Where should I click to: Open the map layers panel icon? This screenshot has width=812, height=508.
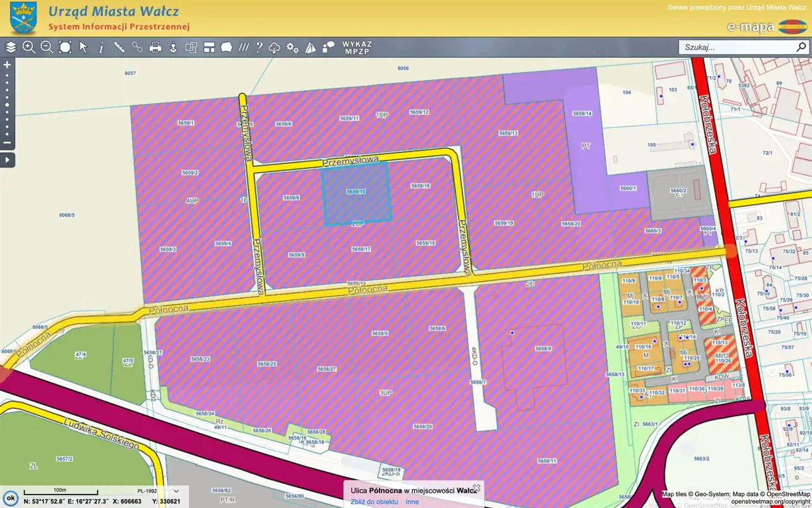(x=11, y=47)
